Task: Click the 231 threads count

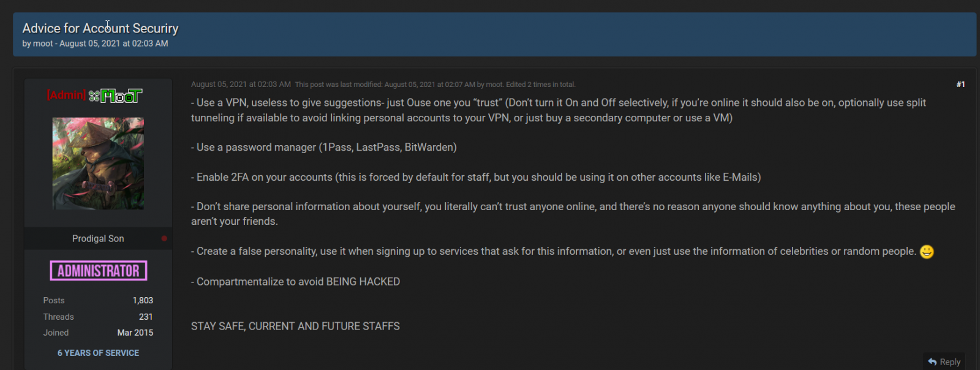Action: tap(146, 317)
